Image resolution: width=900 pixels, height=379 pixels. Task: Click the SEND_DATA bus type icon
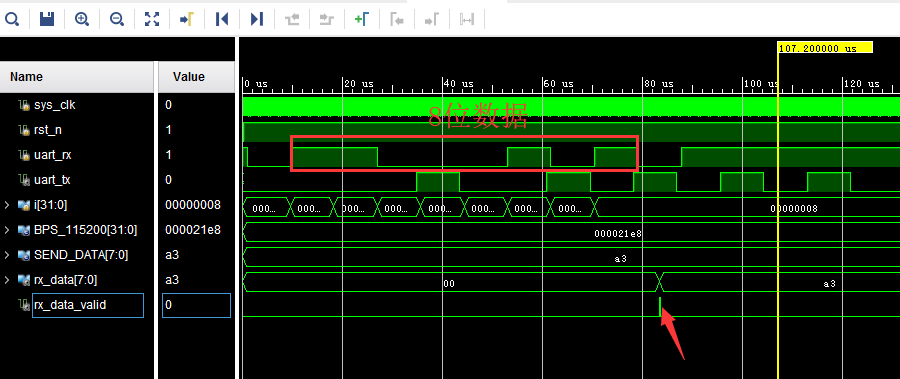24,255
